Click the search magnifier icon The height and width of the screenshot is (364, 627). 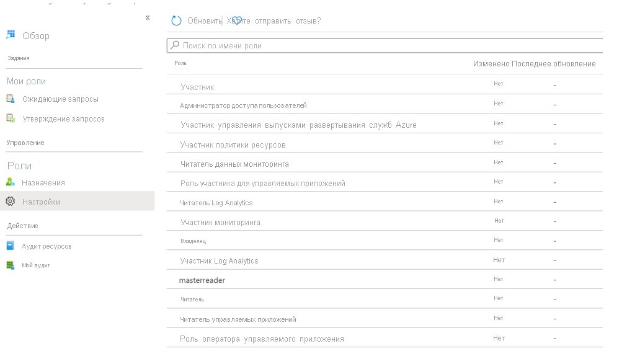click(175, 45)
